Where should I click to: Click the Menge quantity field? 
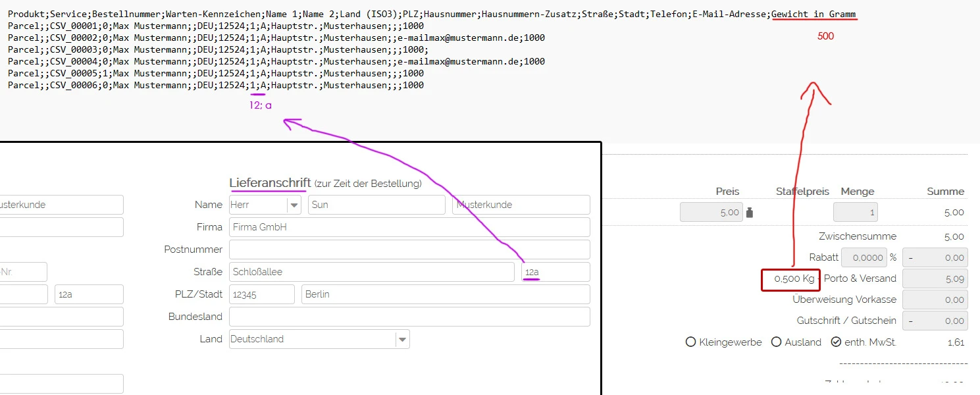click(855, 213)
